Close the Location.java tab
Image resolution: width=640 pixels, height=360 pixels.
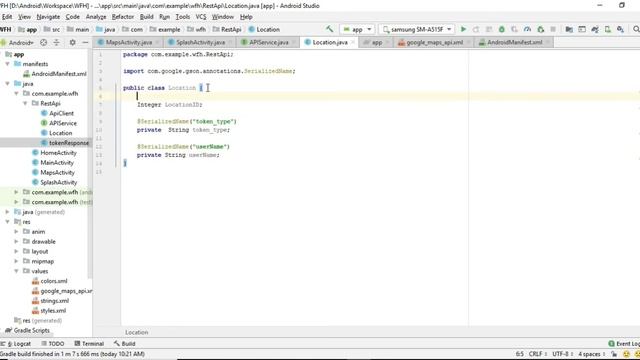coord(353,42)
